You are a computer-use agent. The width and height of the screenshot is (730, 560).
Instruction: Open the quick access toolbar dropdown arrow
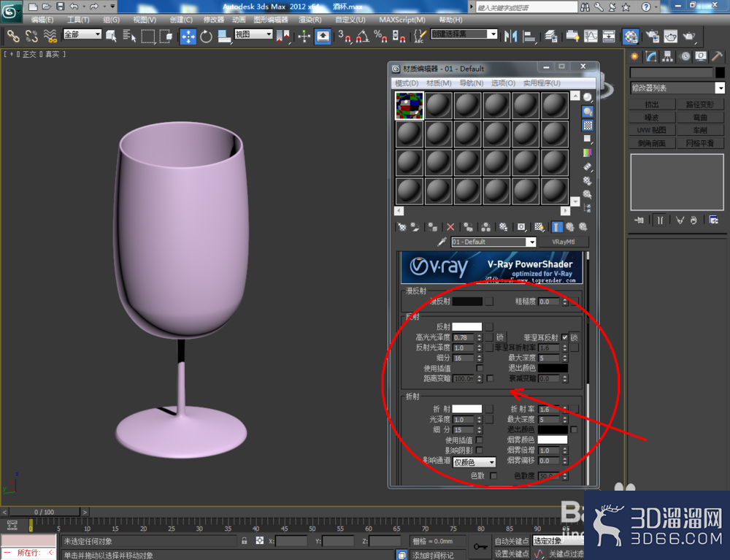click(x=112, y=7)
